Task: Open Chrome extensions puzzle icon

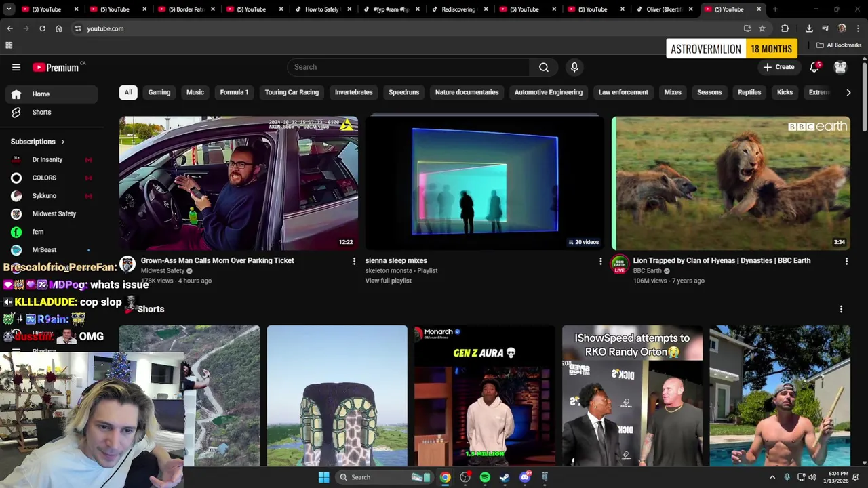Action: point(785,28)
